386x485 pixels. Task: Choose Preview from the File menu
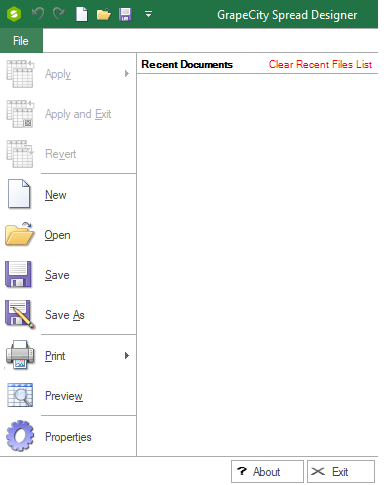click(68, 396)
